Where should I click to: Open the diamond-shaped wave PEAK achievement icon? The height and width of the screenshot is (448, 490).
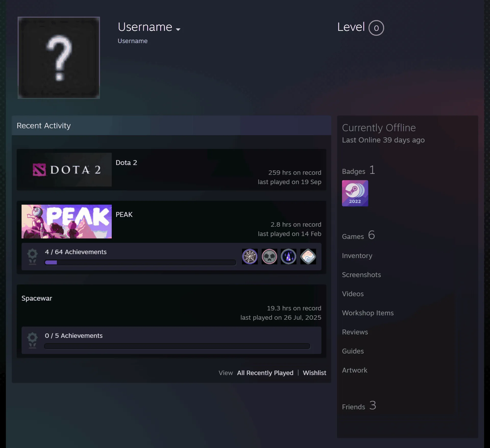tap(308, 257)
